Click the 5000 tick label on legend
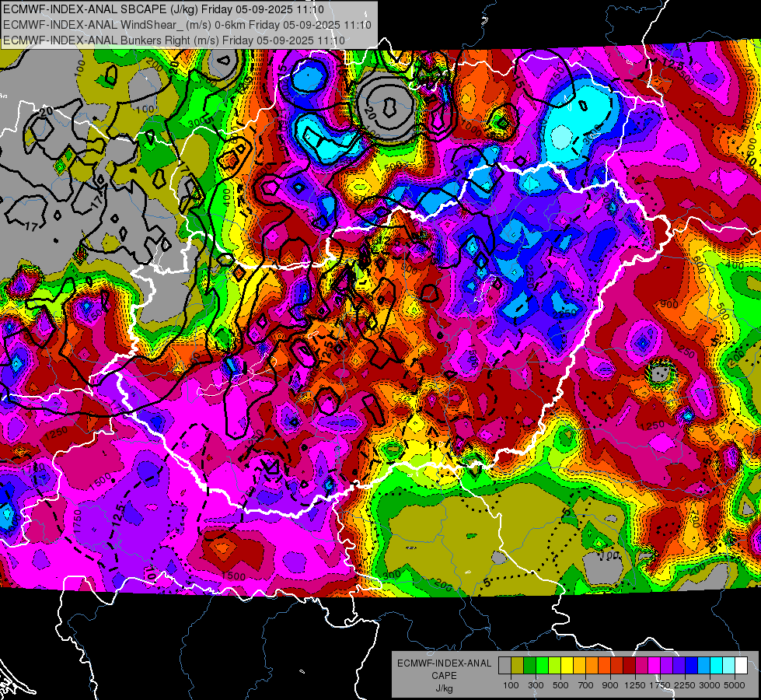Image resolution: width=761 pixels, height=700 pixels. pos(735,685)
